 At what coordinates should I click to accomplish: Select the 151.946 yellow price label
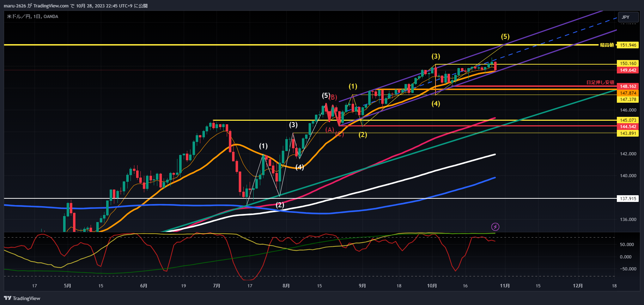click(628, 45)
